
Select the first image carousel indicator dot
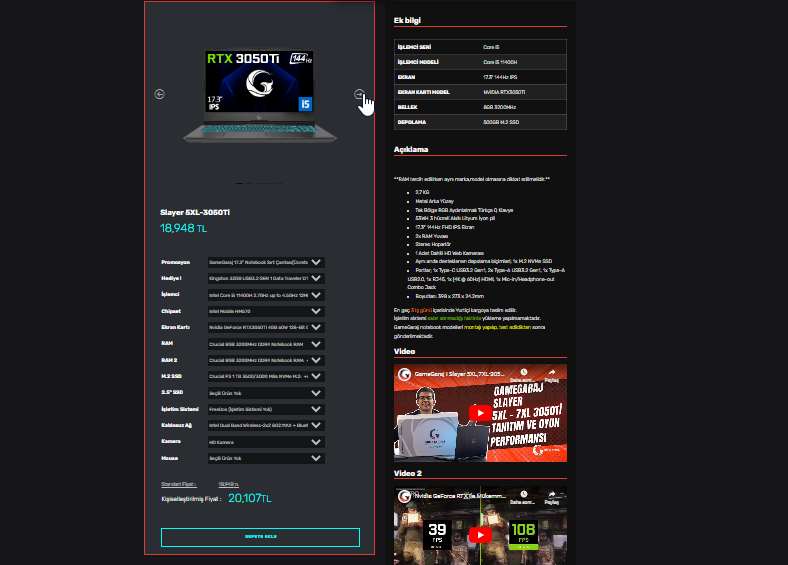[240, 183]
